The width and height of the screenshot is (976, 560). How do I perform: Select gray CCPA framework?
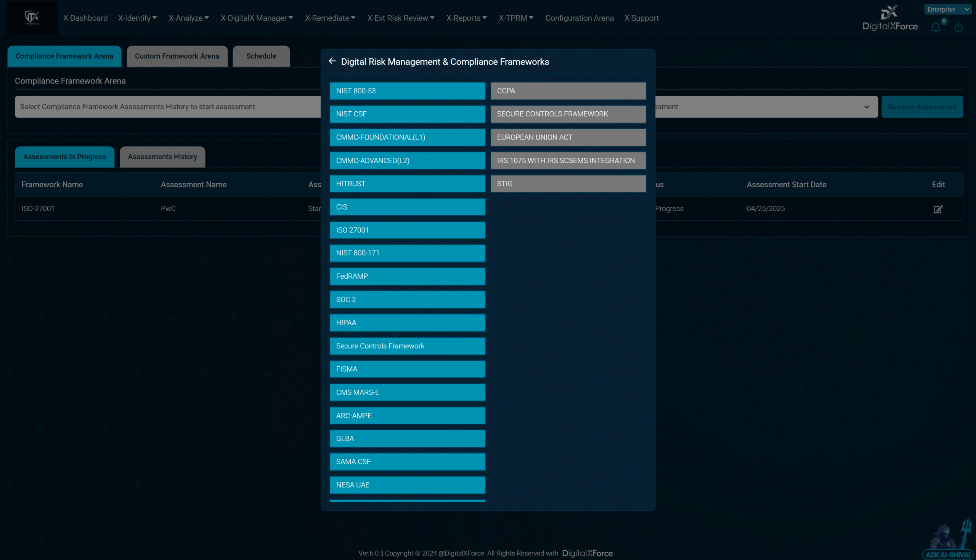point(568,91)
